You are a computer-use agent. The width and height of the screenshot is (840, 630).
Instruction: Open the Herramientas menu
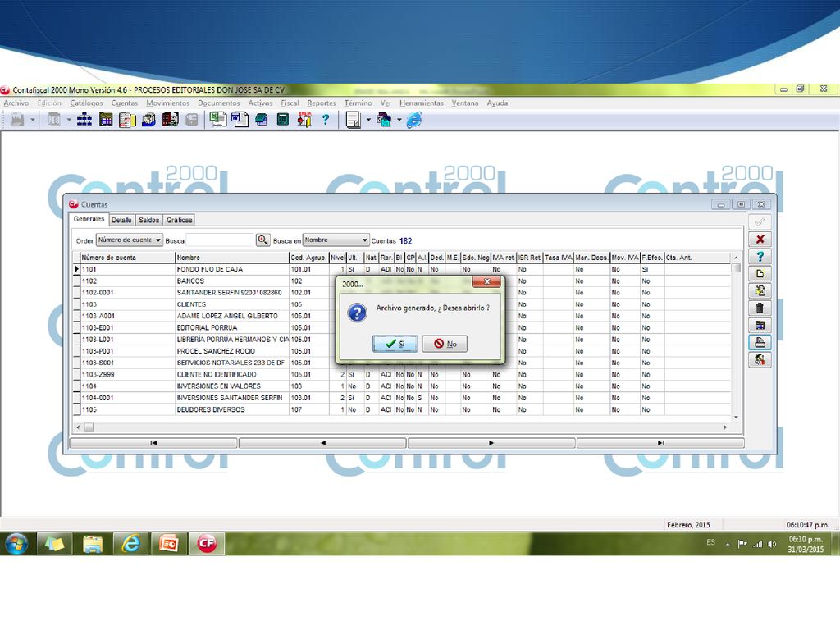[x=422, y=103]
